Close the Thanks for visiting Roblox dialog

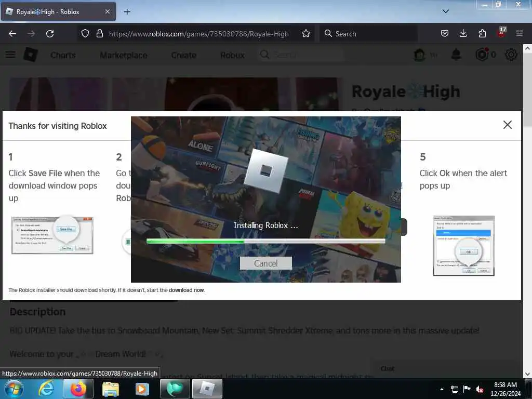[x=507, y=125]
